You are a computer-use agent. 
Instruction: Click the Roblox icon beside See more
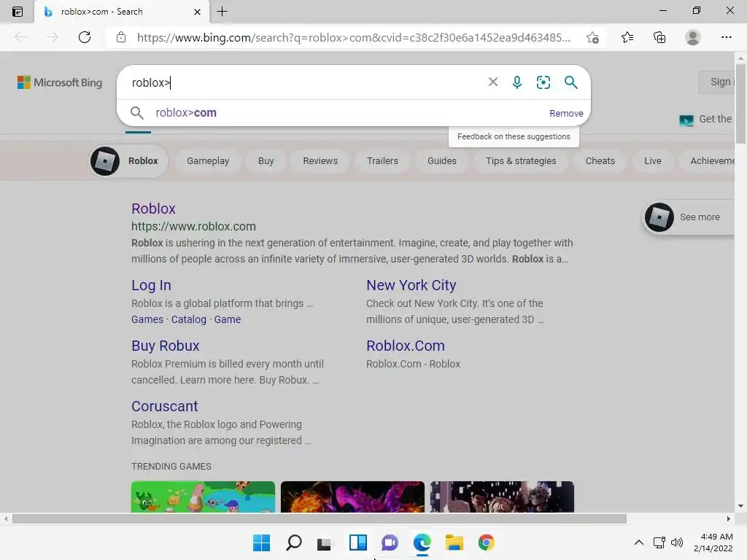click(x=659, y=217)
